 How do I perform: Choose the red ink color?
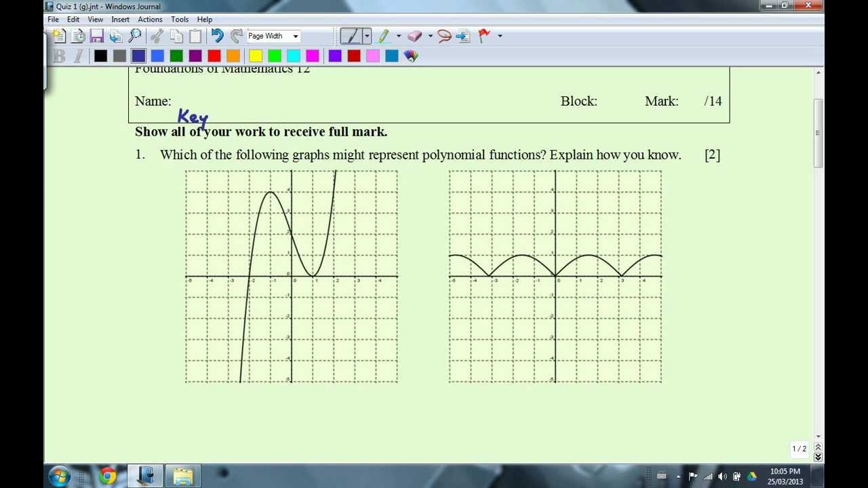214,56
